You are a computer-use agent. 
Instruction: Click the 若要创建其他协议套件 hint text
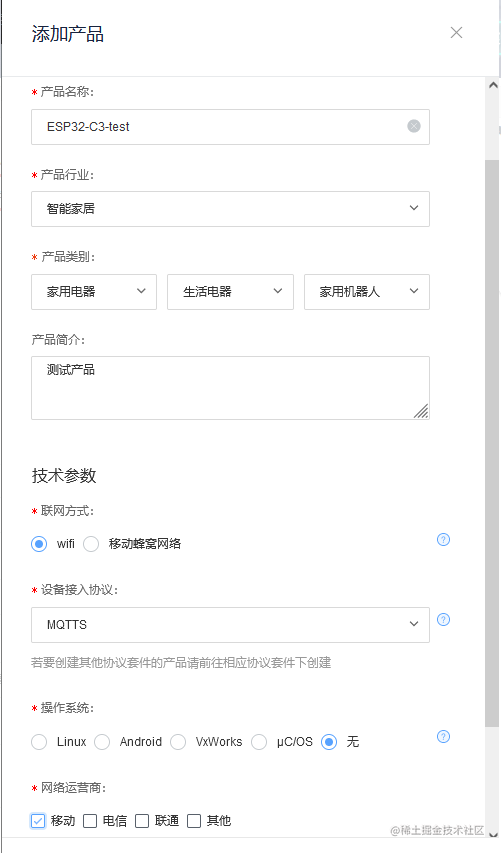click(181, 663)
